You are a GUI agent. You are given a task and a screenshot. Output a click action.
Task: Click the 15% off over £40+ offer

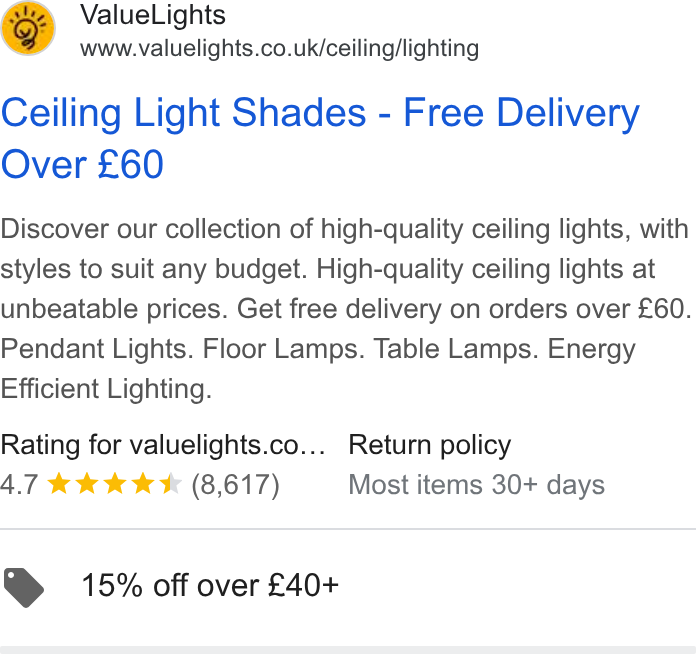click(210, 585)
